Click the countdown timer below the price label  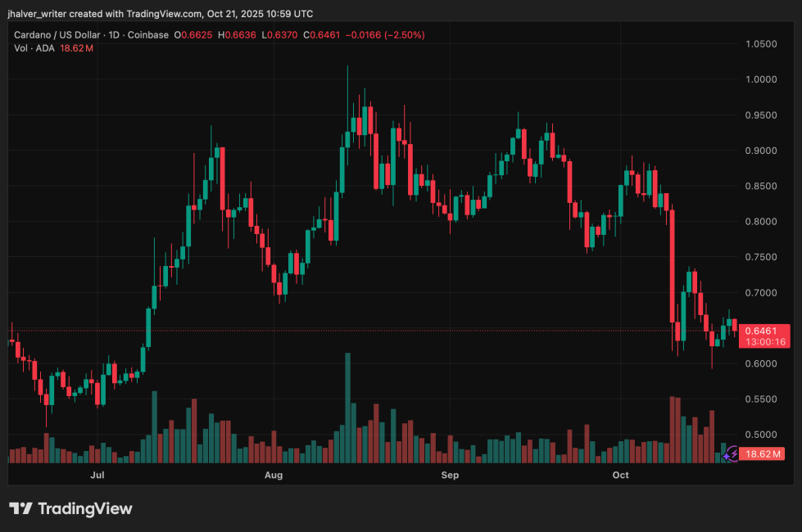click(x=765, y=341)
